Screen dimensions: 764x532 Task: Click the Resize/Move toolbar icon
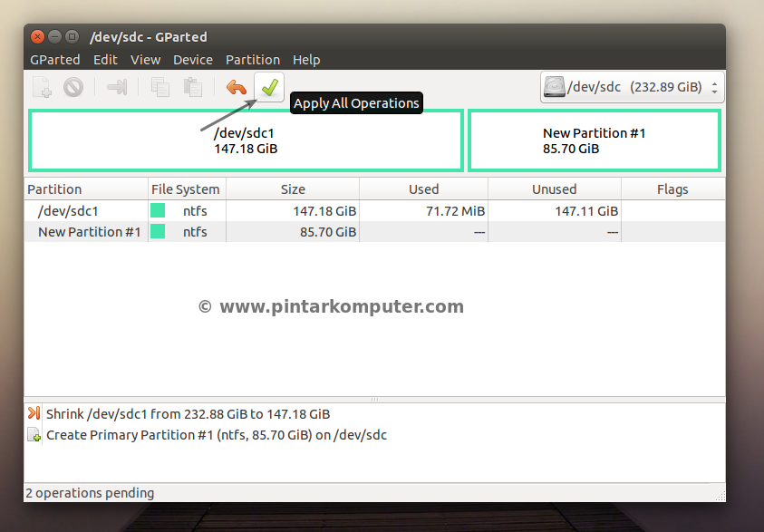[x=117, y=87]
